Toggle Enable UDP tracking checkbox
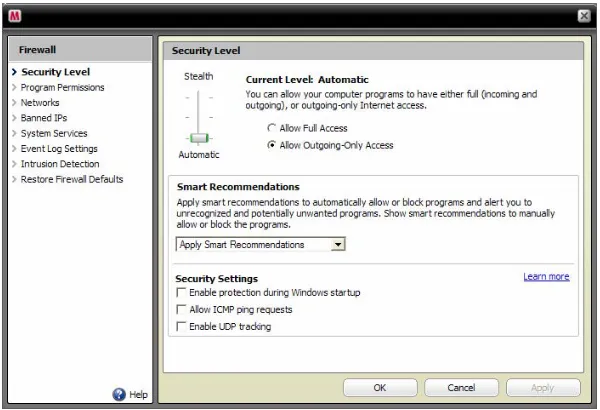Viewport: 600px width, 410px height. coord(181,327)
